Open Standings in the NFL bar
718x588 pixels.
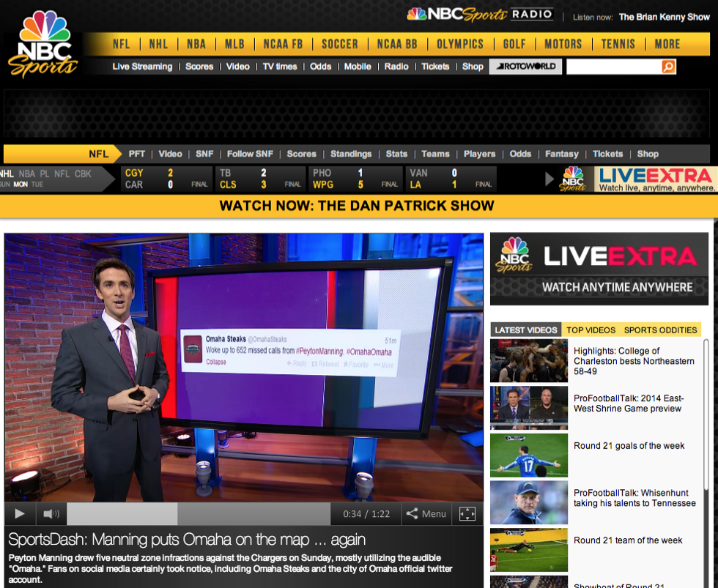(x=351, y=154)
